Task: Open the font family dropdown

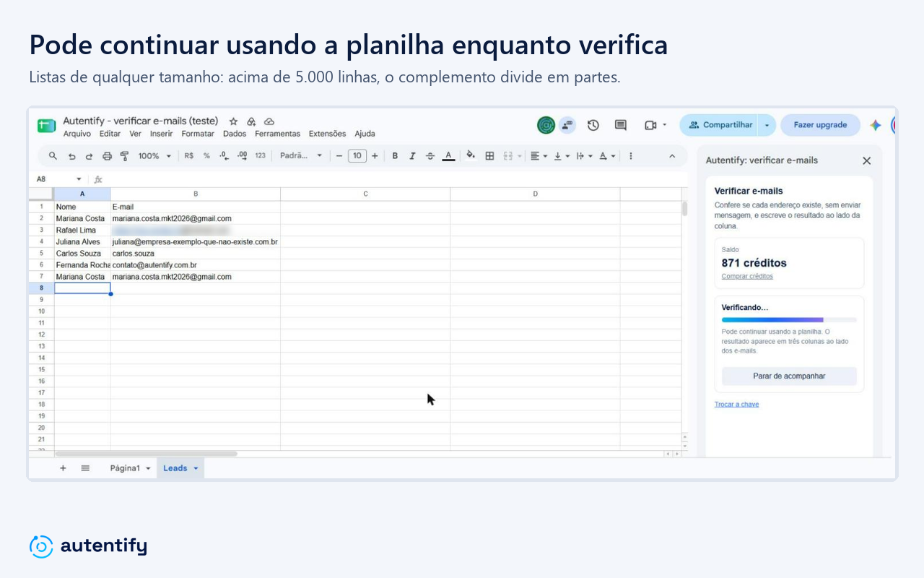Action: pos(301,156)
